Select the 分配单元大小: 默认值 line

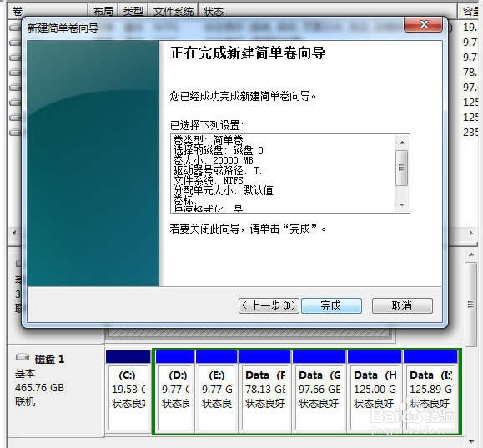pos(223,190)
